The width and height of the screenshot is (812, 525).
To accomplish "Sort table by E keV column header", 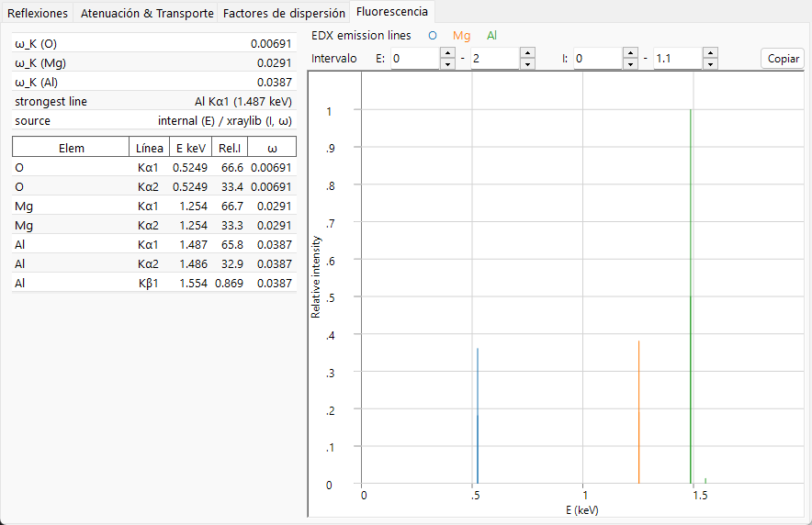I will 190,148.
